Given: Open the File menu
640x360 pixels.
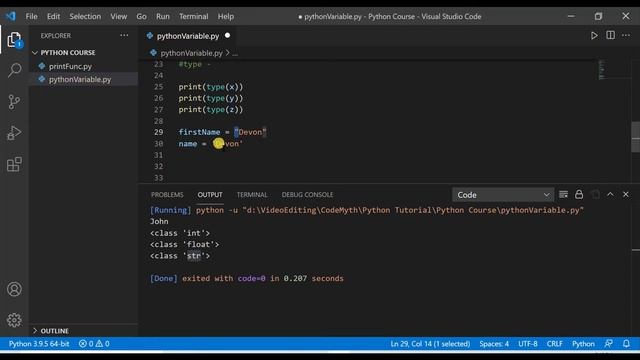Looking at the screenshot, I should click(x=31, y=16).
